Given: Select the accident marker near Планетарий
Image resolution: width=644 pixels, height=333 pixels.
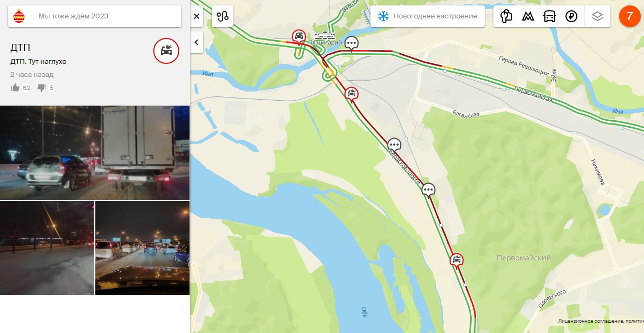Looking at the screenshot, I should (299, 36).
